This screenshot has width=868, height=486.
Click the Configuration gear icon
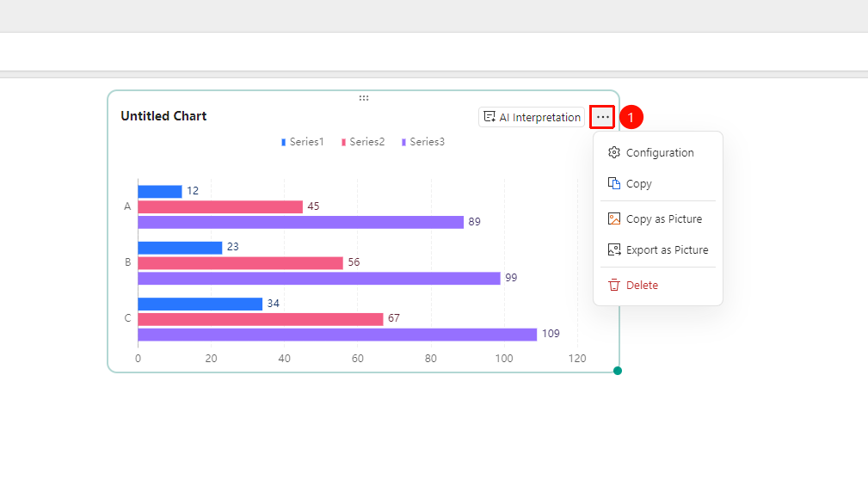click(x=614, y=152)
